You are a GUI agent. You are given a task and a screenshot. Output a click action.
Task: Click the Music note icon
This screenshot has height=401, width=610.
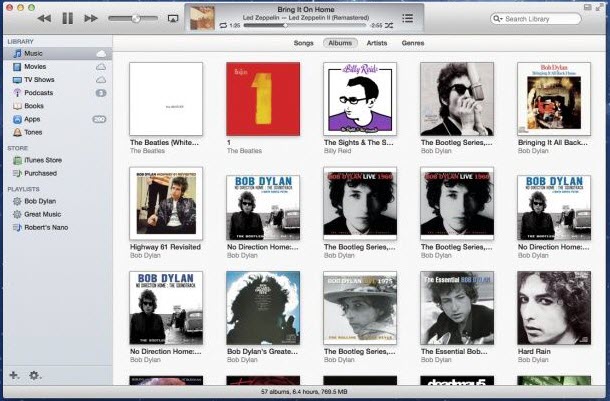(17, 54)
